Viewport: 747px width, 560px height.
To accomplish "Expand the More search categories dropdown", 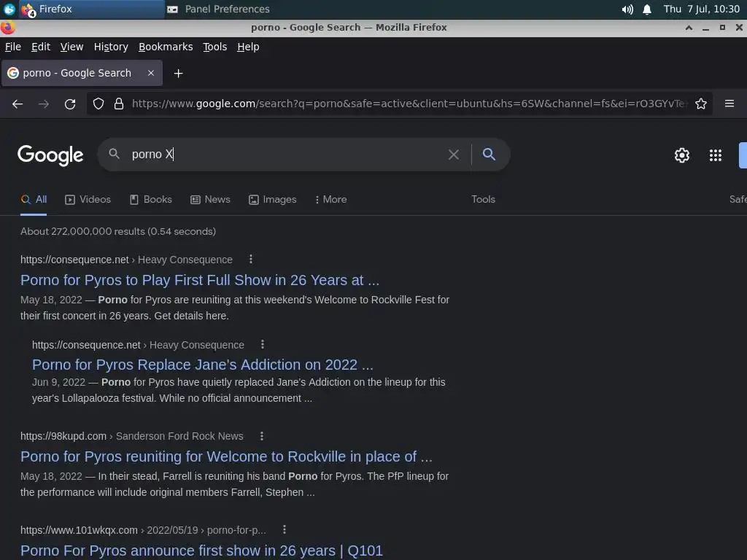I will coord(331,200).
